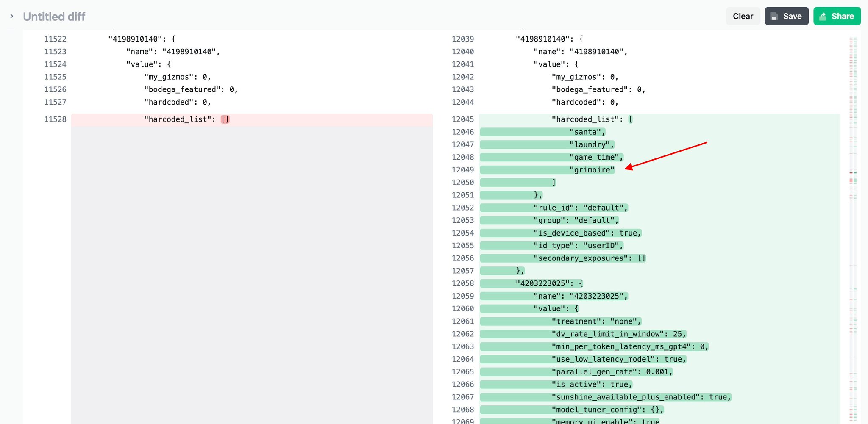Click right line number 12067
This screenshot has height=424, width=868.
click(x=463, y=397)
